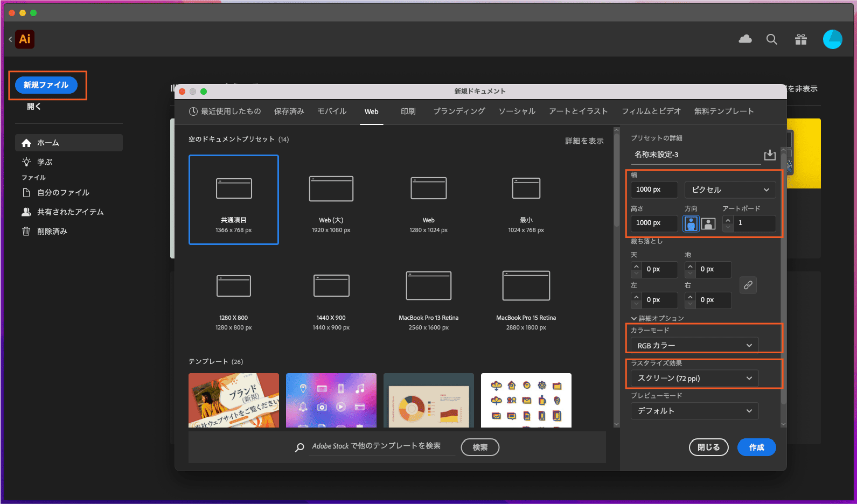The image size is (857, 504).
Task: Switch to the 無料テンプレート tab
Action: 724,111
